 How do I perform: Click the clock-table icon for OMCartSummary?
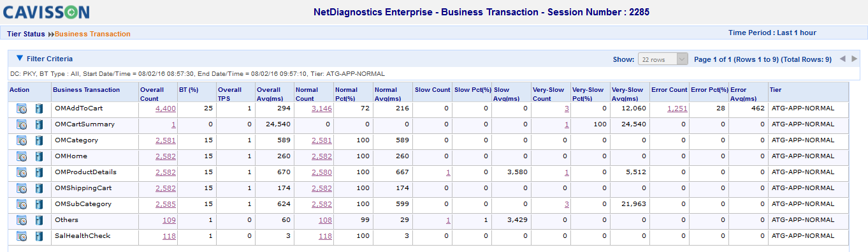tap(22, 125)
